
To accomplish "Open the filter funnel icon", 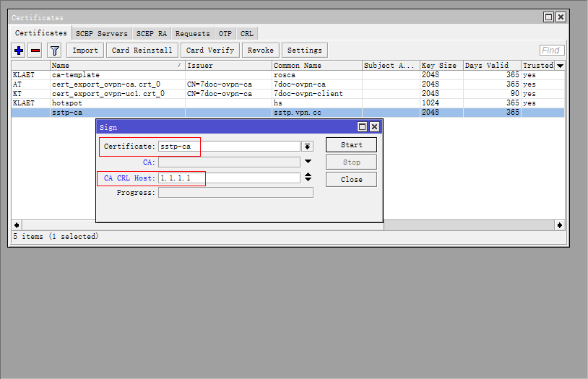I will 54,51.
